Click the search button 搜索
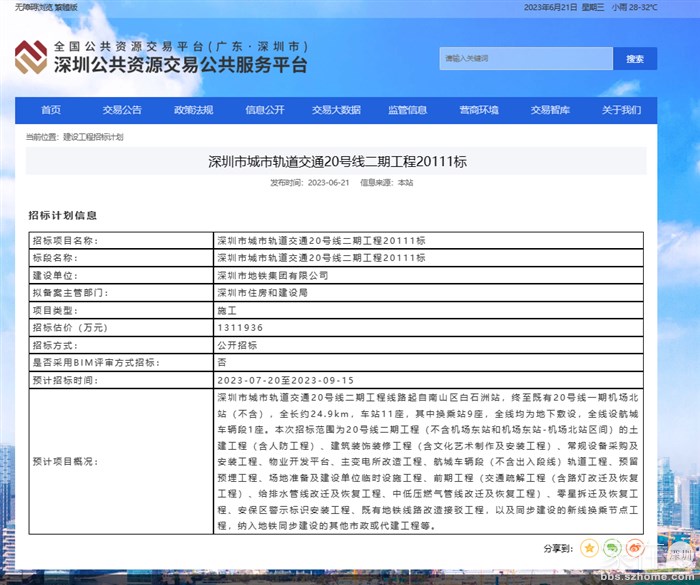 tap(635, 59)
